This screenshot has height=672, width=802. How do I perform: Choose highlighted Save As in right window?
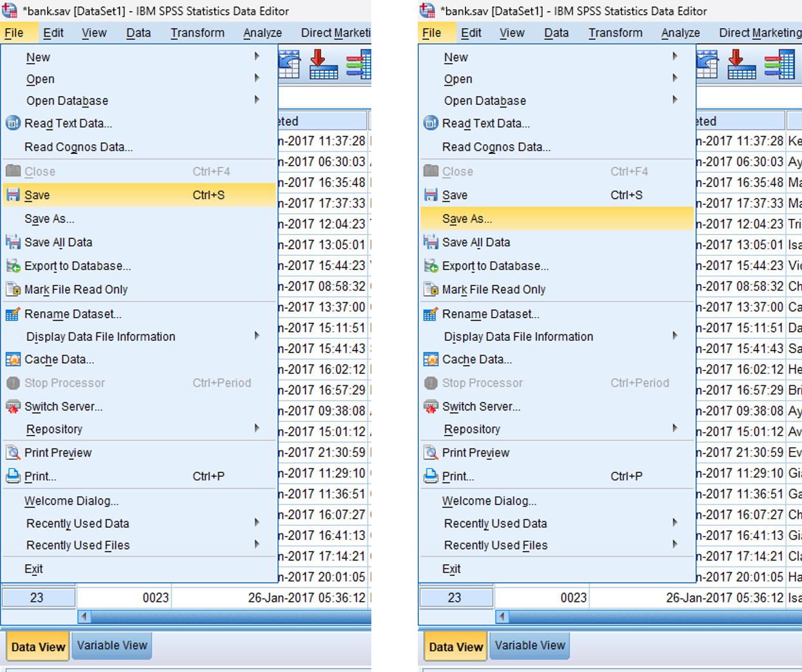point(557,219)
